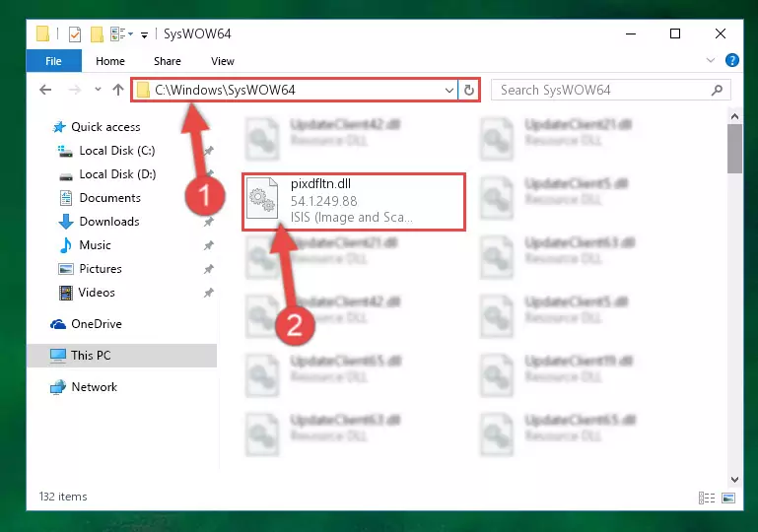Go back with the left arrow
This screenshot has width=758, height=532.
tap(45, 90)
